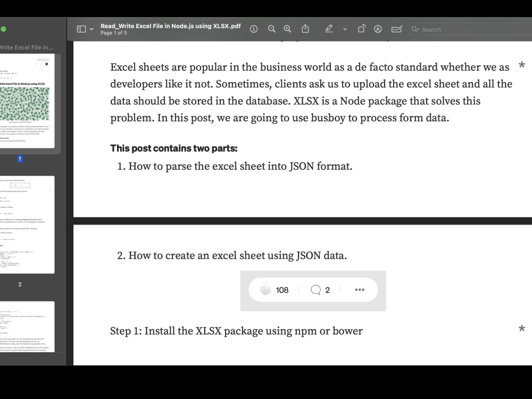
Task: Rotate the page with rotate icon
Action: point(362,29)
